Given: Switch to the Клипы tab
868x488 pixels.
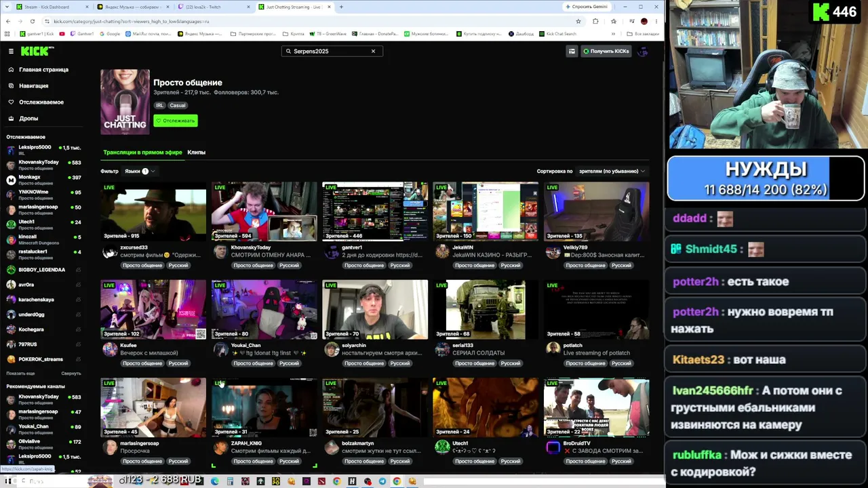Looking at the screenshot, I should point(196,152).
